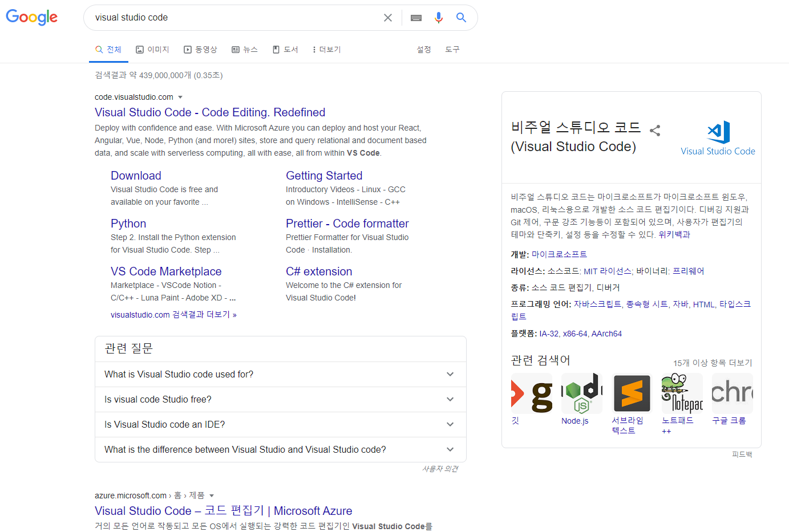The width and height of the screenshot is (789, 532).
Task: Open the Microsoft Azure Visual Studio Code result
Action: (224, 511)
